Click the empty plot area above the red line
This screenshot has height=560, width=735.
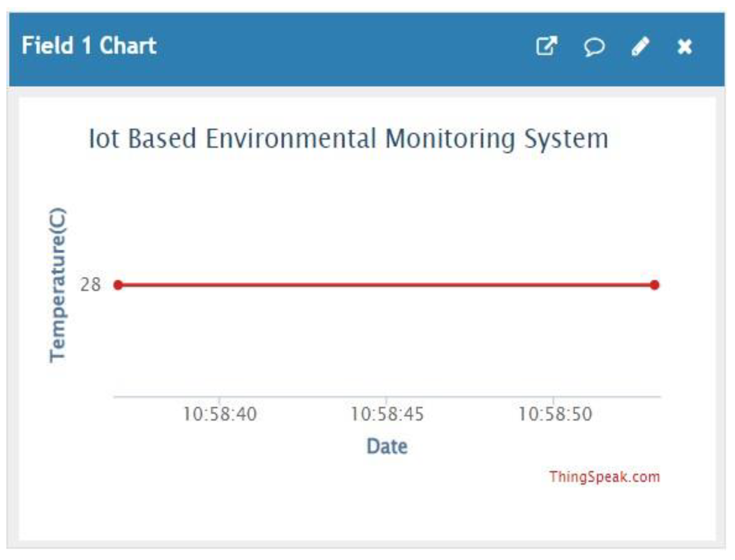click(x=385, y=217)
